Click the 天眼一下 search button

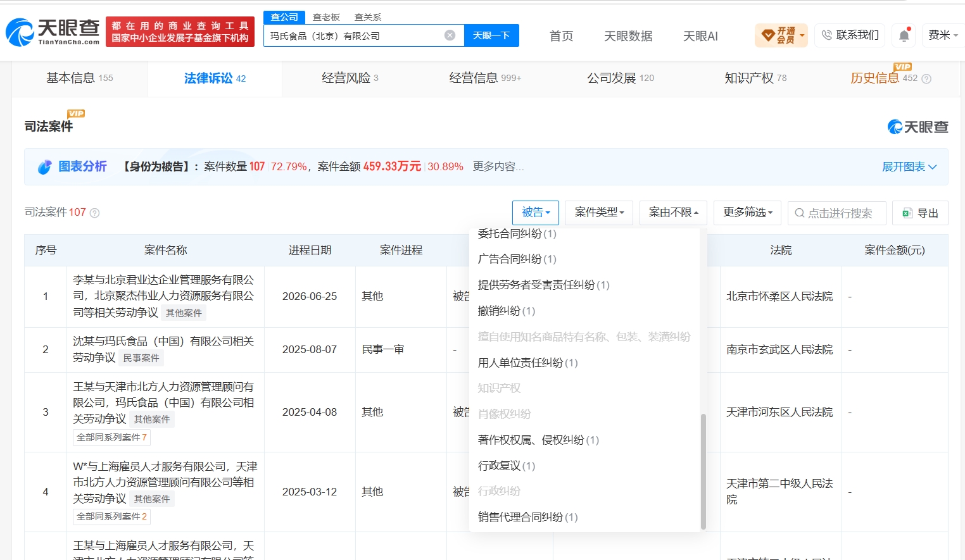(491, 35)
